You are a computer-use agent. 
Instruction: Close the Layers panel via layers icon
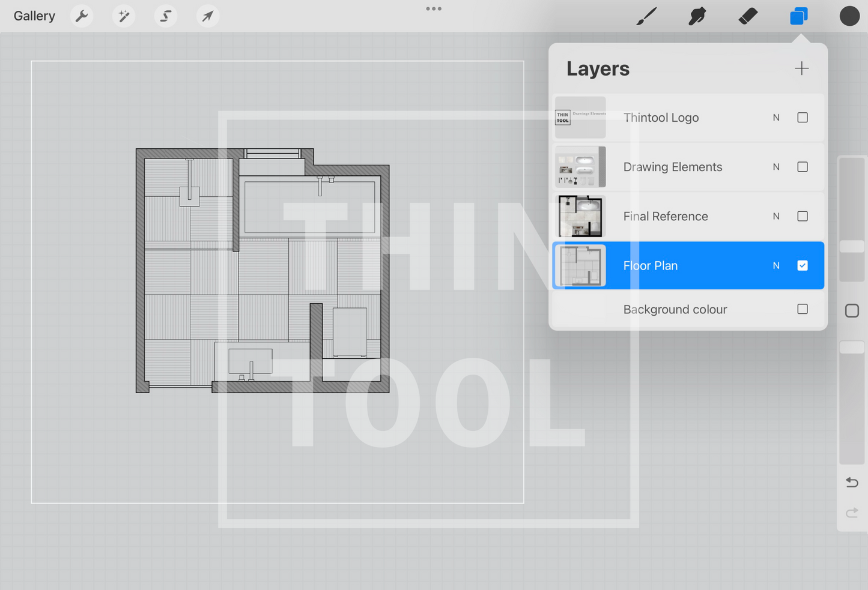[x=798, y=16]
